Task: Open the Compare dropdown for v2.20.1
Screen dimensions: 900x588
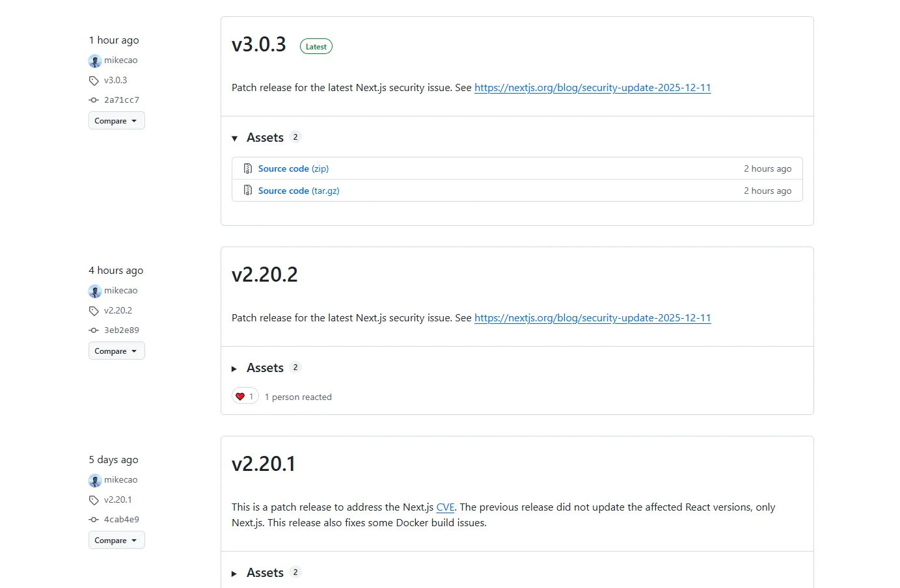Action: tap(116, 541)
